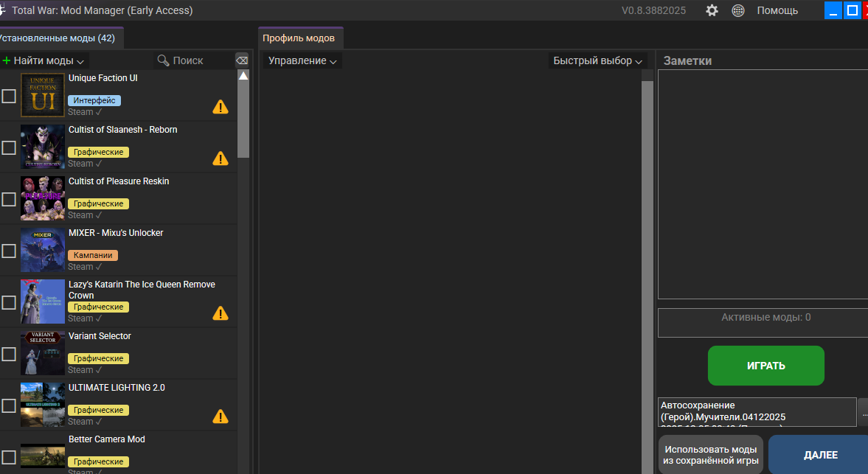
Task: Open the Управление dropdown menu
Action: pyautogui.click(x=302, y=60)
